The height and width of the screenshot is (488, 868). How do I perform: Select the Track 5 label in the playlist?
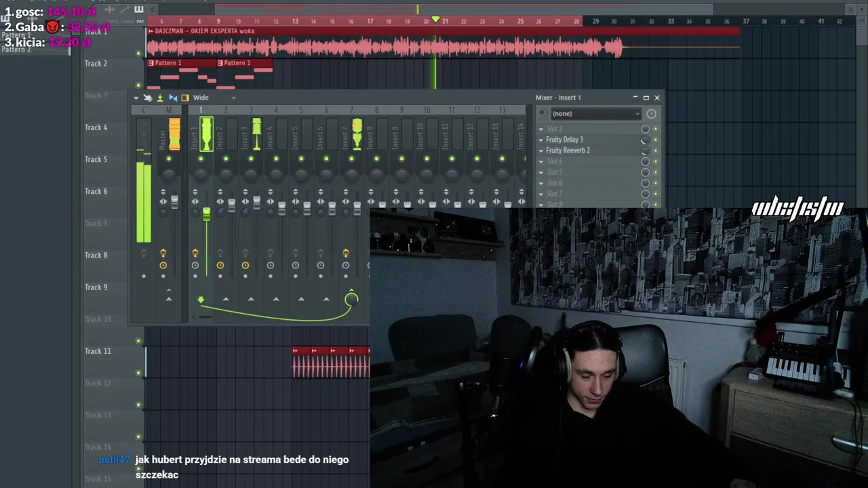tap(96, 159)
